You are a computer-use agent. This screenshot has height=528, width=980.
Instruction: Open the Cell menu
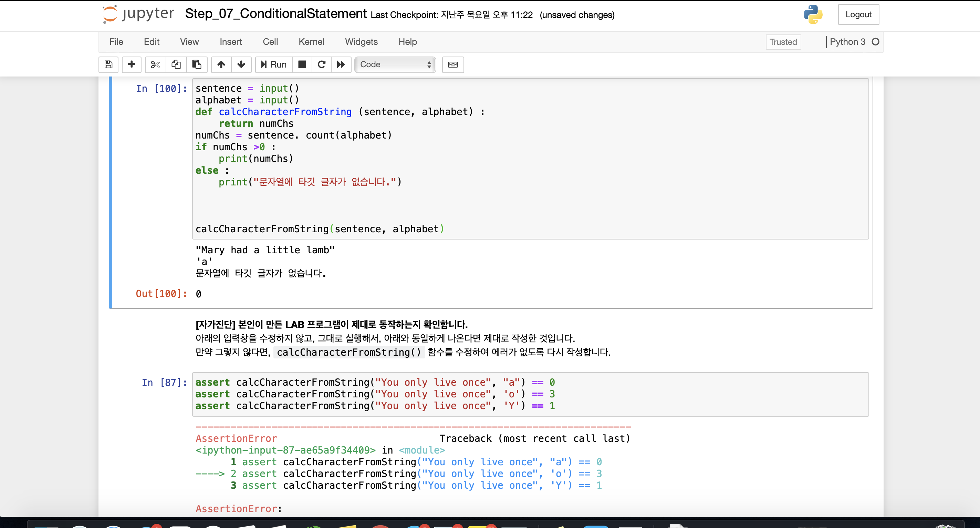point(270,42)
